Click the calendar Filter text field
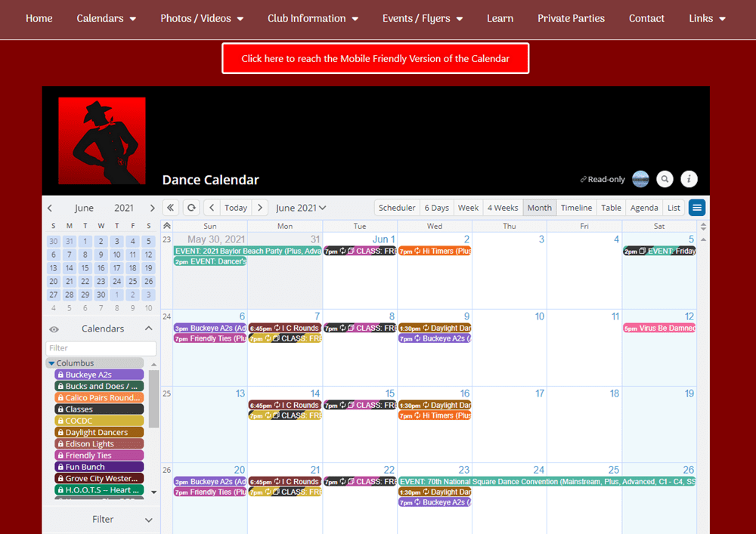Screen dimensions: 756x534 101,348
